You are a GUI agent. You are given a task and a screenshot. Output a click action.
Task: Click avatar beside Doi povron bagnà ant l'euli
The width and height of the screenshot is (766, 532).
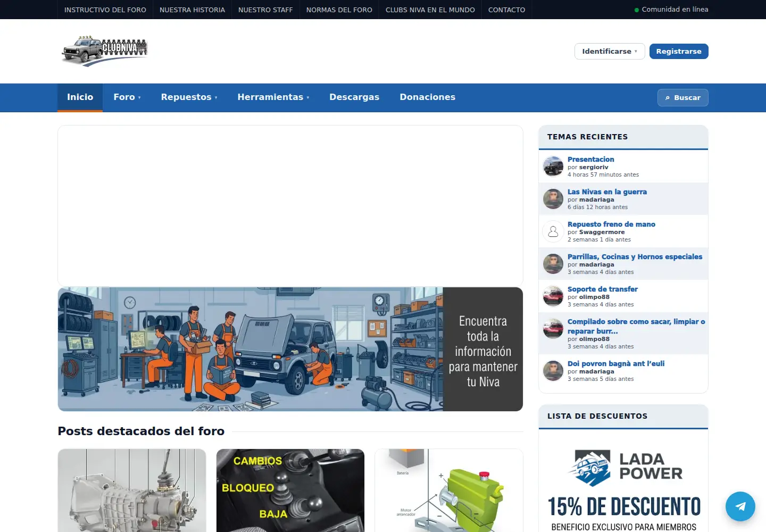pos(553,371)
